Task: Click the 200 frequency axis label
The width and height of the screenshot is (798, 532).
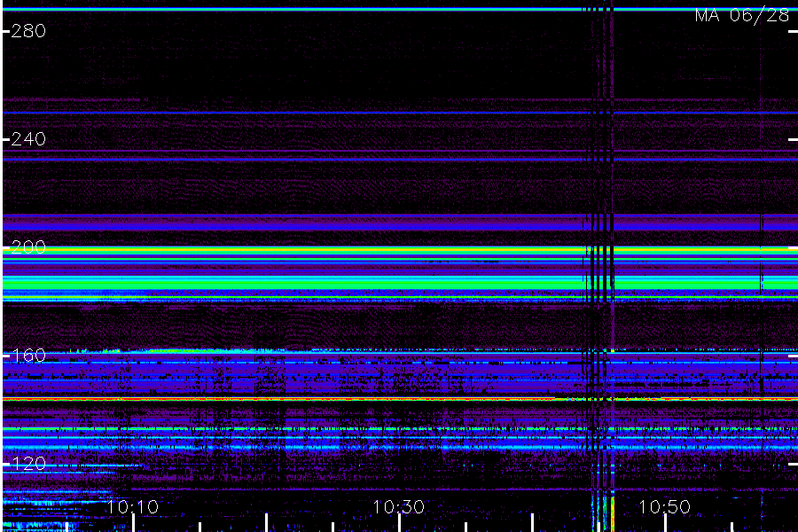Action: click(x=28, y=247)
